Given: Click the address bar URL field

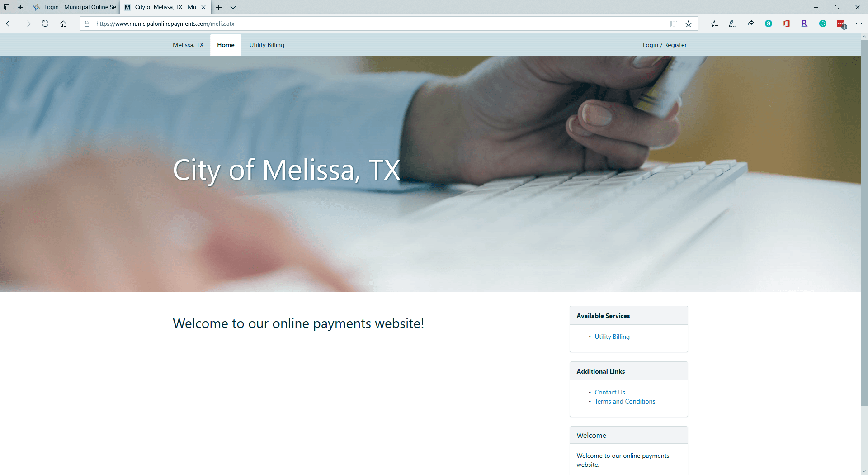Looking at the screenshot, I should pos(380,24).
